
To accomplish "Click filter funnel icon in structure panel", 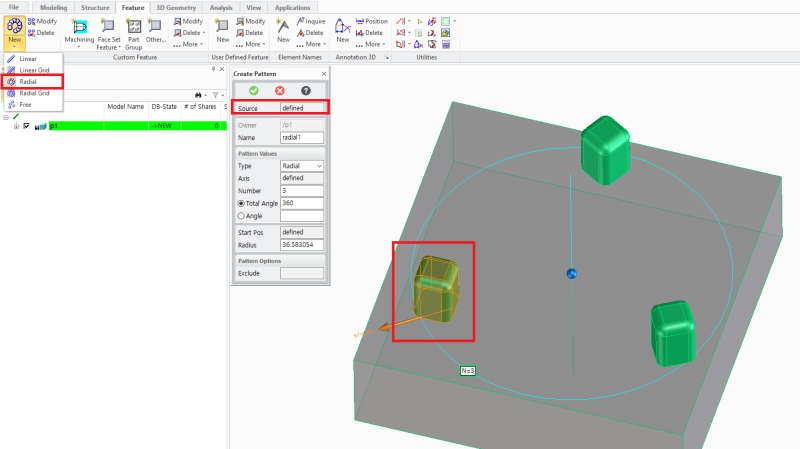I will coord(215,95).
